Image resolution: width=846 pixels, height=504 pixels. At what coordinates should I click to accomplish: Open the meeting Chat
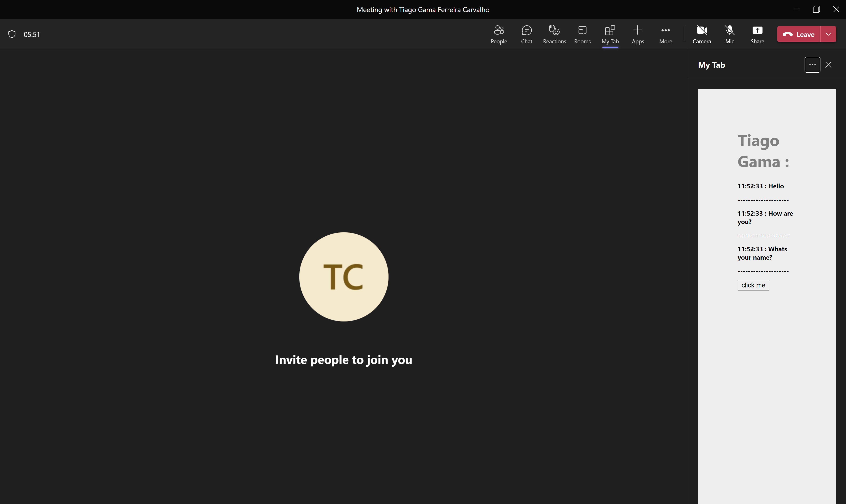click(527, 34)
